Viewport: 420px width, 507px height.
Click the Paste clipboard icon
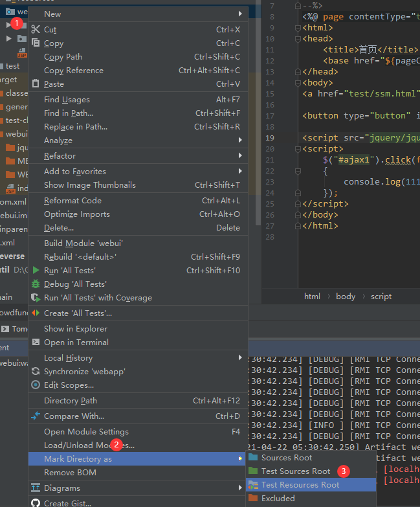coord(36,84)
